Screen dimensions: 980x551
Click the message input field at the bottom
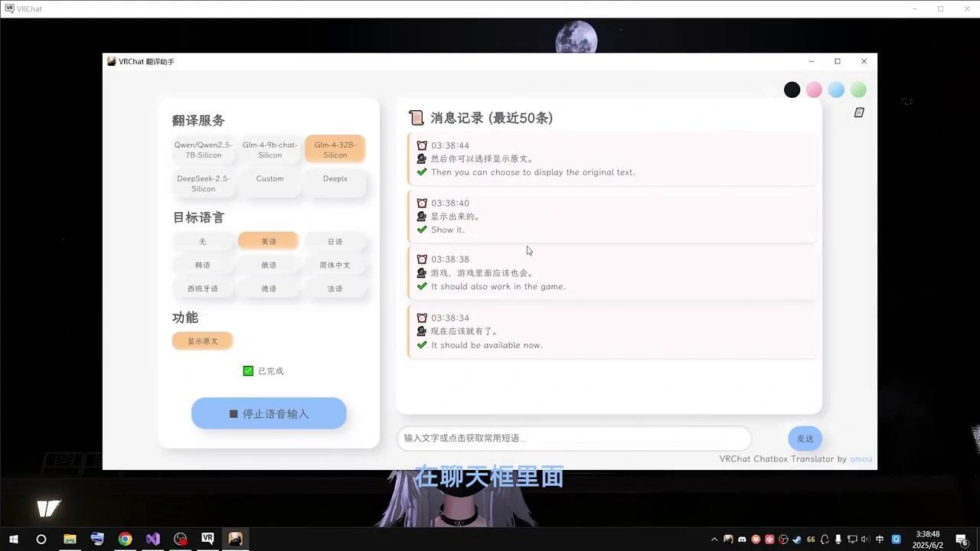coord(573,438)
